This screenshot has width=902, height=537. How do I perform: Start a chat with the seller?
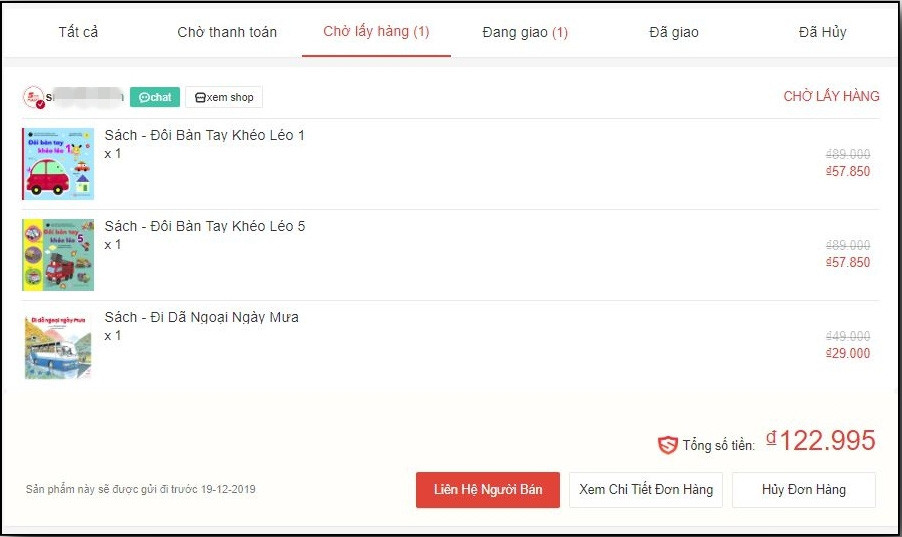pos(155,97)
